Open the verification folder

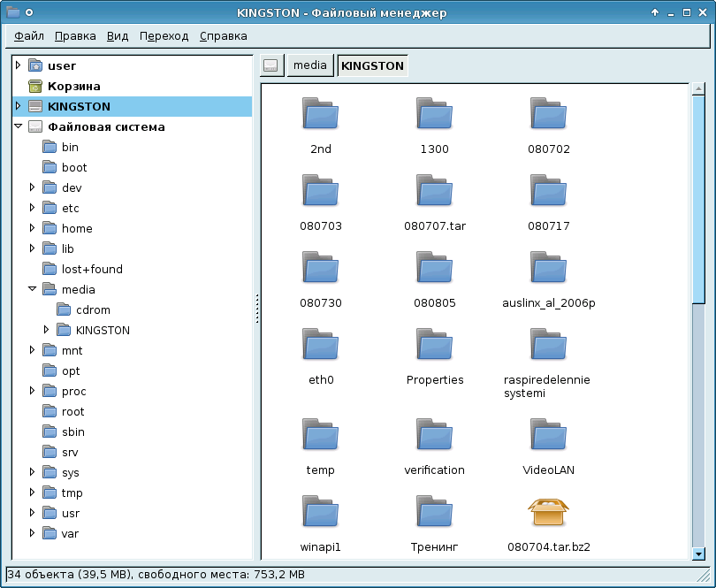434,433
